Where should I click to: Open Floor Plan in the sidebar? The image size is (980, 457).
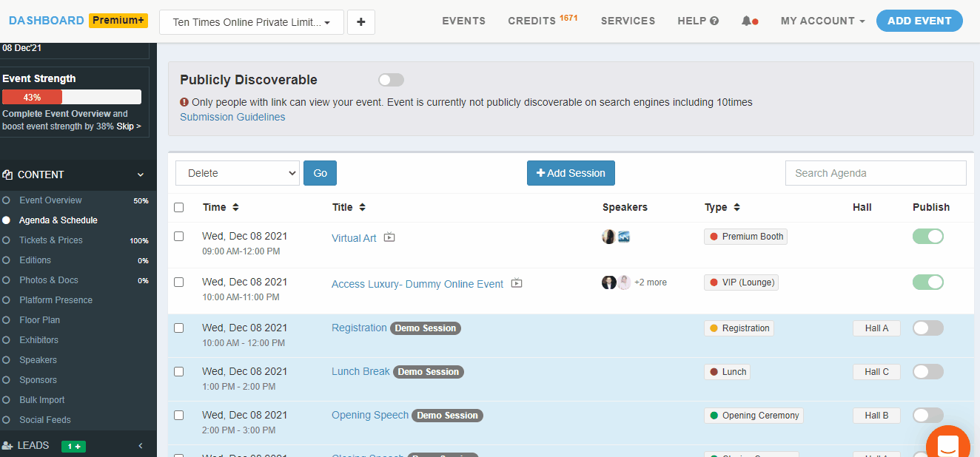[x=40, y=320]
